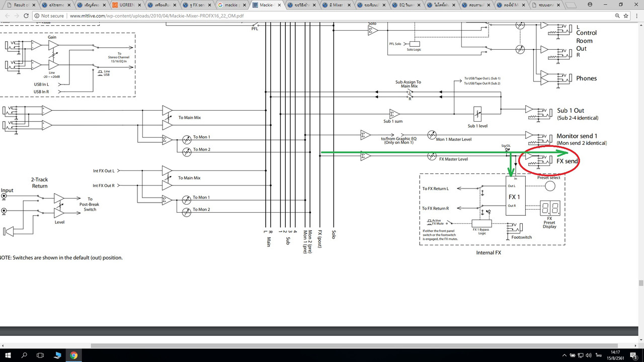
Task: Switch to the eXtreme tab
Action: click(x=56, y=5)
